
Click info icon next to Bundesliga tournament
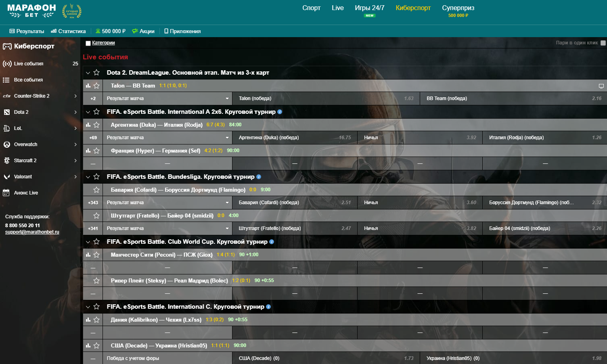point(259,177)
